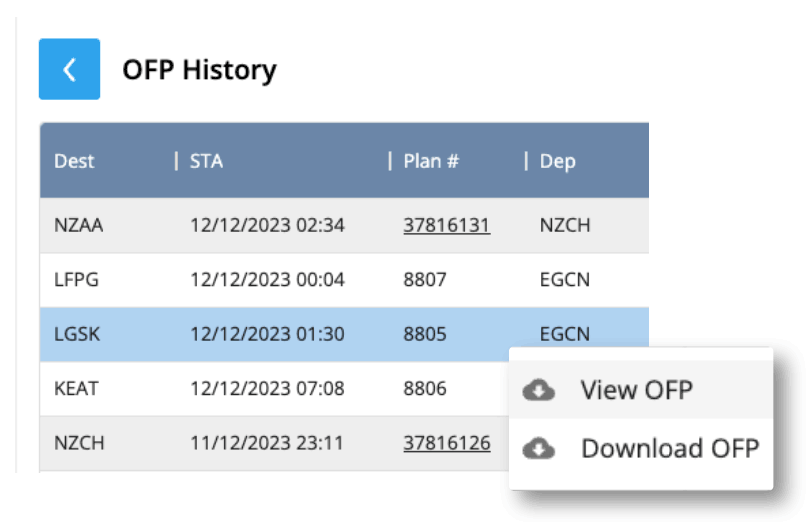The height and width of the screenshot is (522, 806).
Task: Select View OFP from context menu
Action: tap(636, 390)
